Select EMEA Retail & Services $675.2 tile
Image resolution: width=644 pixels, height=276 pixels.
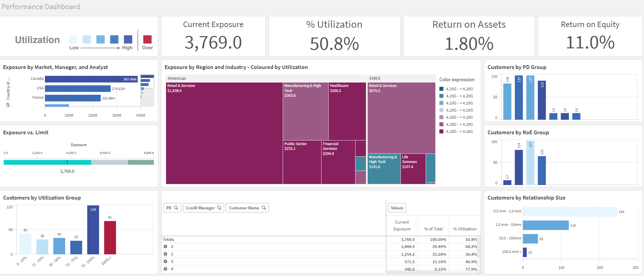point(401,118)
